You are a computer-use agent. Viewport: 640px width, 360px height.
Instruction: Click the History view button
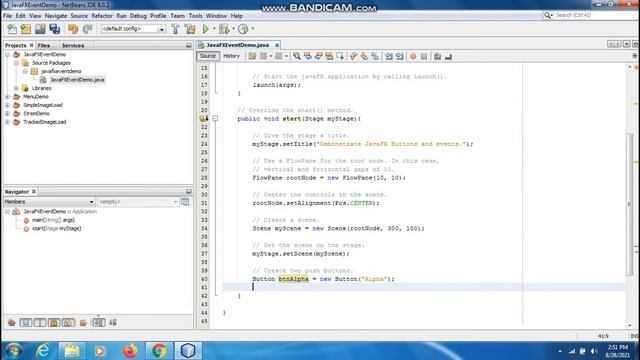pos(231,56)
